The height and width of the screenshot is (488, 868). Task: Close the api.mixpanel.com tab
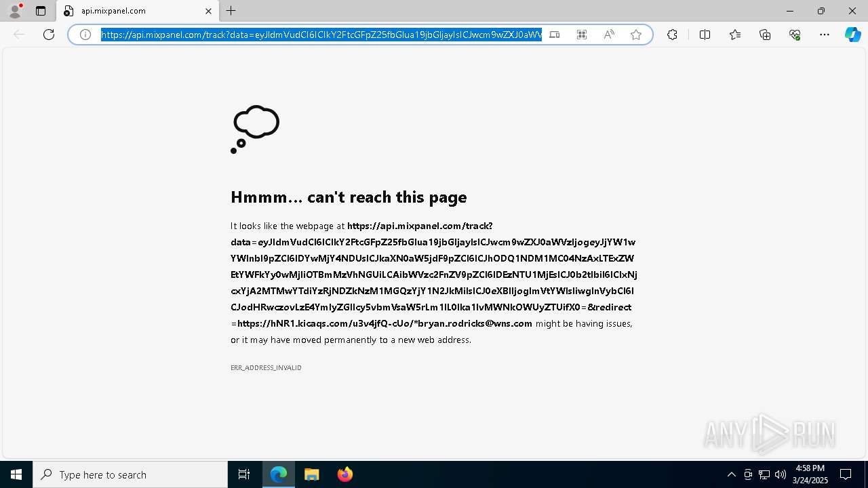pyautogui.click(x=208, y=11)
